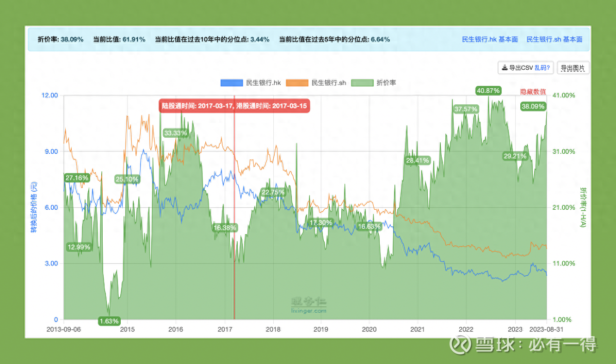Click the red vertical marker line at 2017

click(x=234, y=208)
